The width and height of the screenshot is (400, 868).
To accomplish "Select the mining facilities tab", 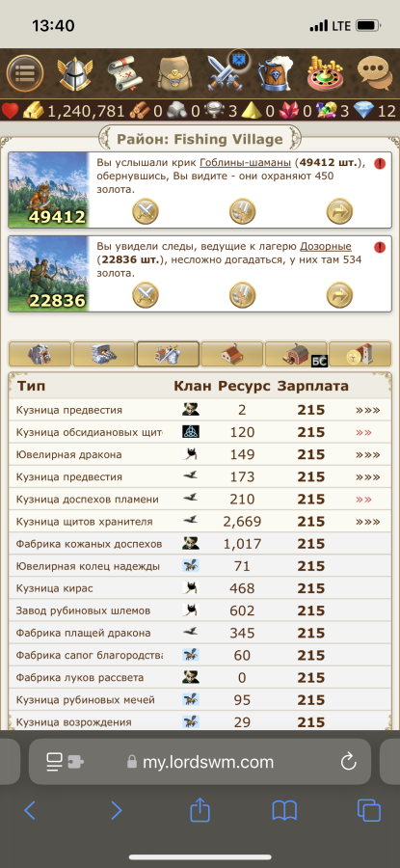I will pos(40,354).
